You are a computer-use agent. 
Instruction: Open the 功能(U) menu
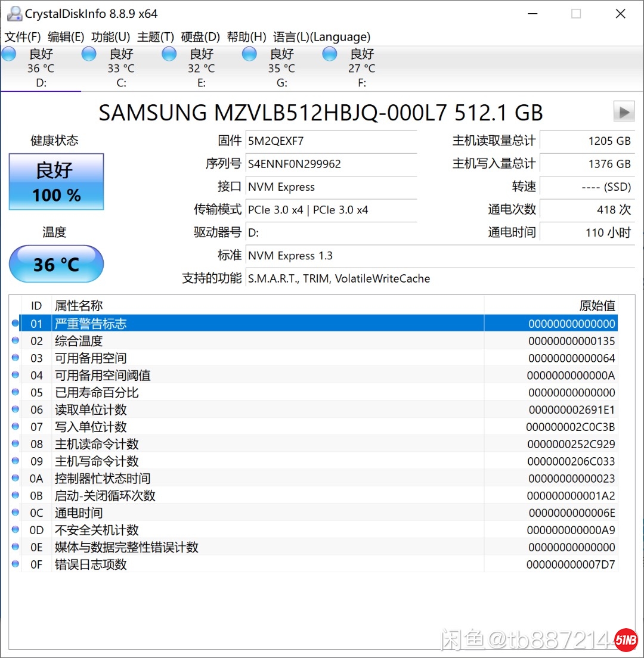[110, 37]
